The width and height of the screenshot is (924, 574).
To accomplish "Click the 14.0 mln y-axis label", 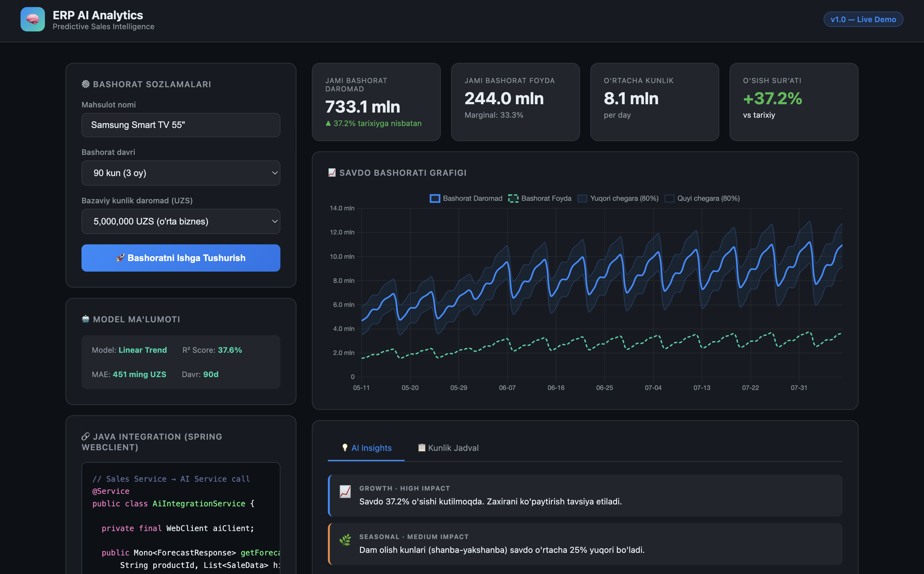I will point(342,208).
